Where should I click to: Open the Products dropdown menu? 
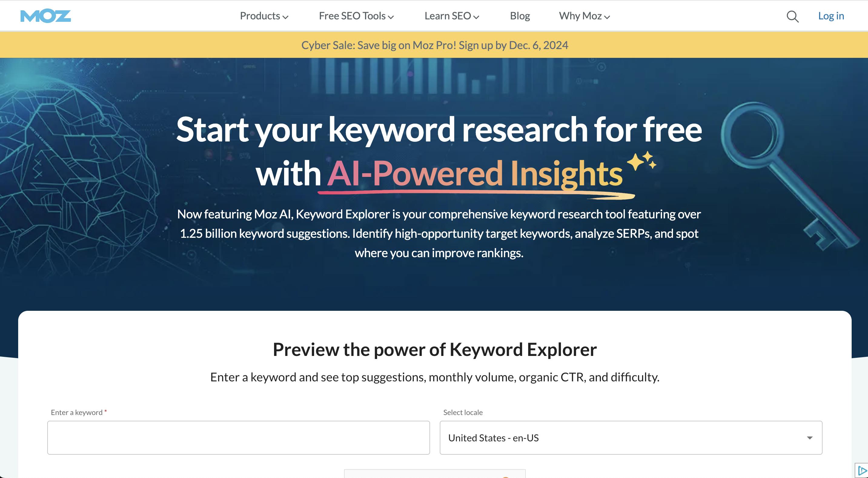coord(263,15)
